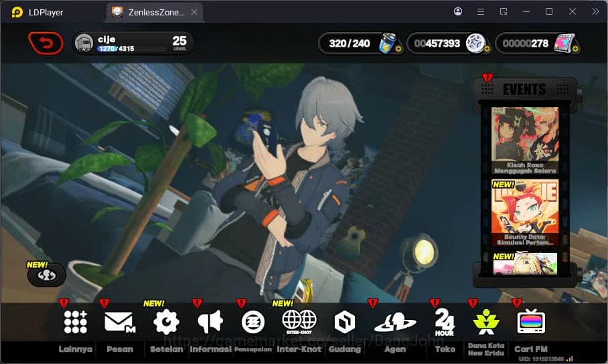Click the NEW camera switch icon
Viewport: 608px width, 364px height.
pos(46,275)
